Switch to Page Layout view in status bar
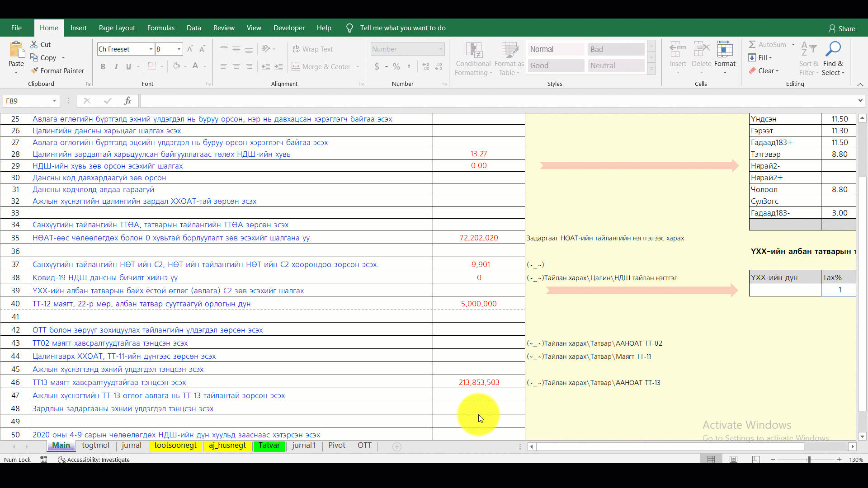 pyautogui.click(x=733, y=460)
